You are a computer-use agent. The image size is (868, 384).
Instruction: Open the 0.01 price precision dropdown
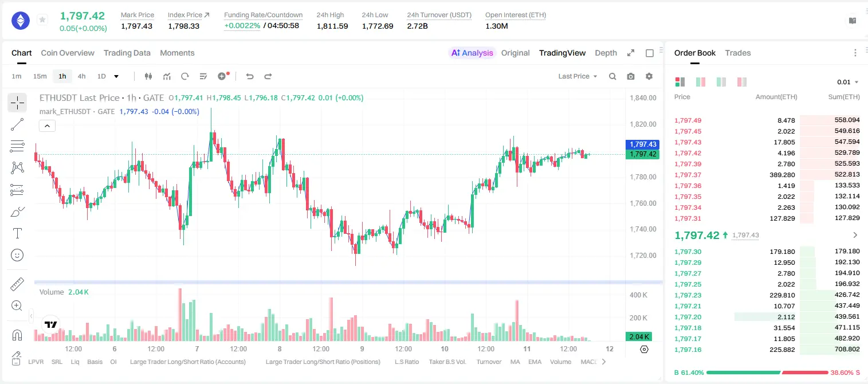847,82
